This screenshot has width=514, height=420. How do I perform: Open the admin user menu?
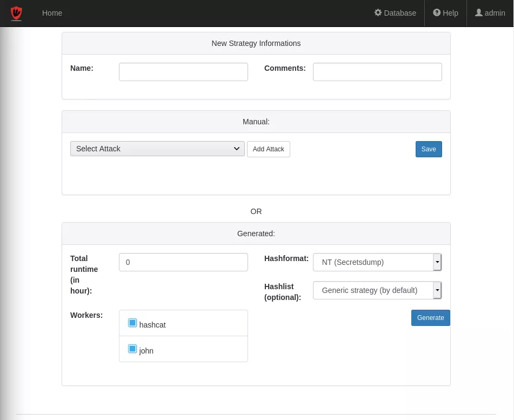pyautogui.click(x=490, y=13)
